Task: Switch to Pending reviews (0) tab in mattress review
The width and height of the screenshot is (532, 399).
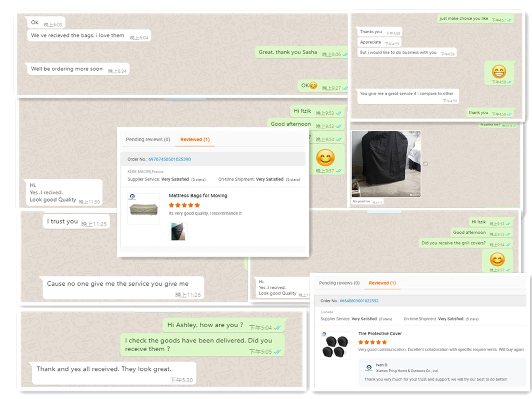Action: [148, 139]
